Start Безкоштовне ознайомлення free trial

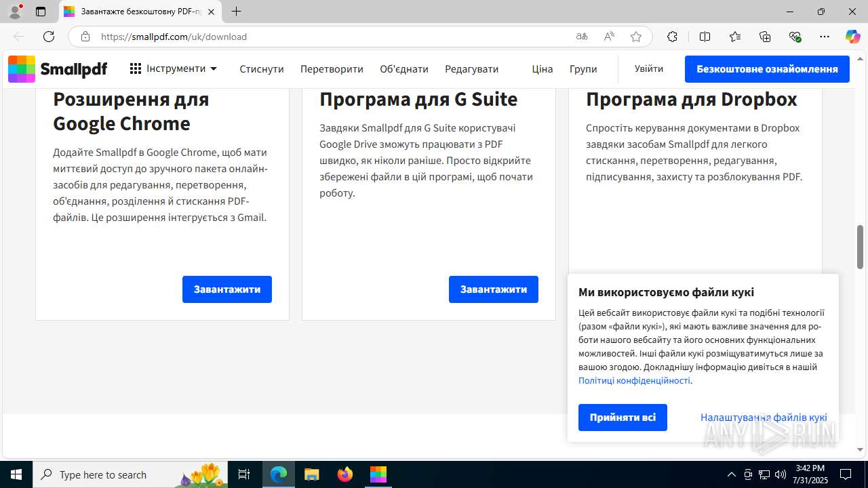tap(767, 69)
